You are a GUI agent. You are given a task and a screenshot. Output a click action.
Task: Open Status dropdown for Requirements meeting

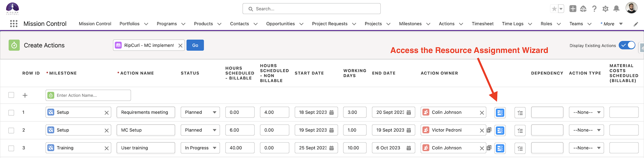(200, 112)
